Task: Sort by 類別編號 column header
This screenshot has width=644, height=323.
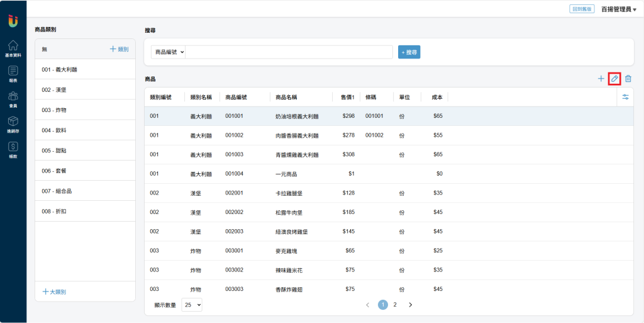Action: pos(160,98)
